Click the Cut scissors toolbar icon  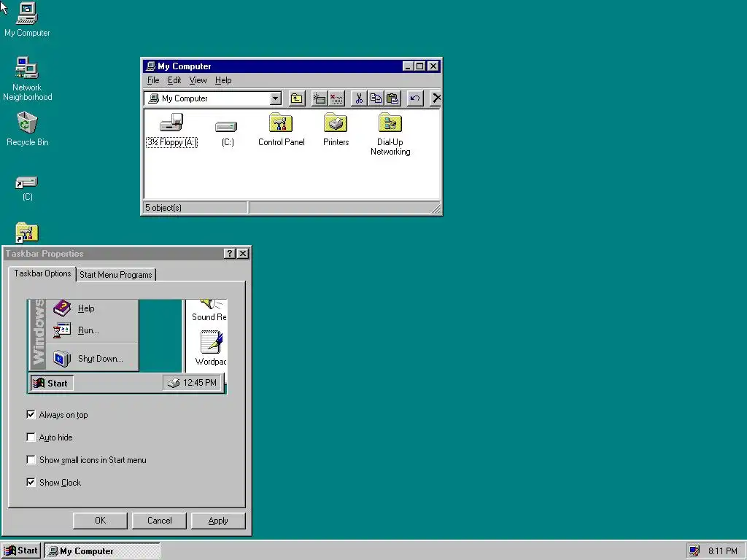(359, 98)
